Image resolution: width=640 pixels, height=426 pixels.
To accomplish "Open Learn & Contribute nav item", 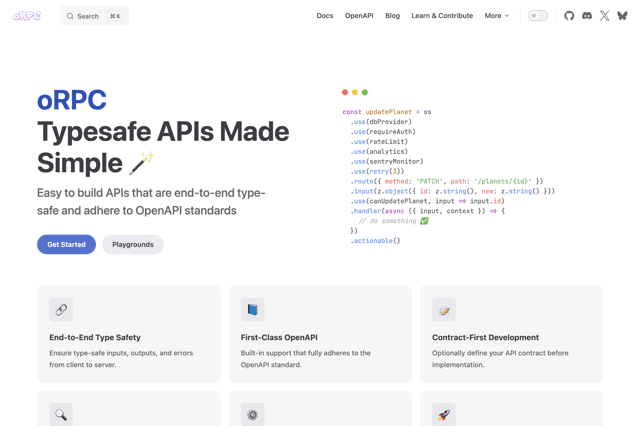I will coord(442,16).
